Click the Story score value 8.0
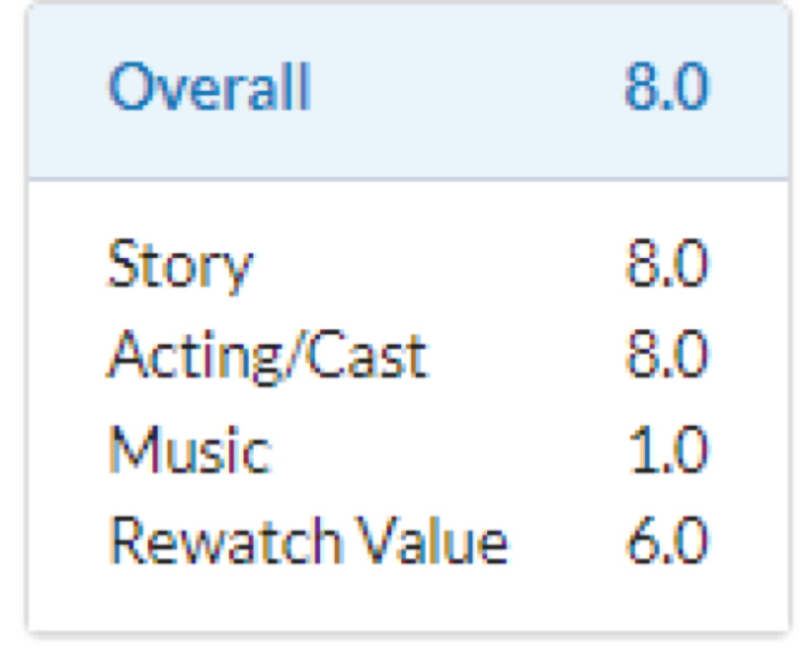The height and width of the screenshot is (669, 812). (x=667, y=265)
